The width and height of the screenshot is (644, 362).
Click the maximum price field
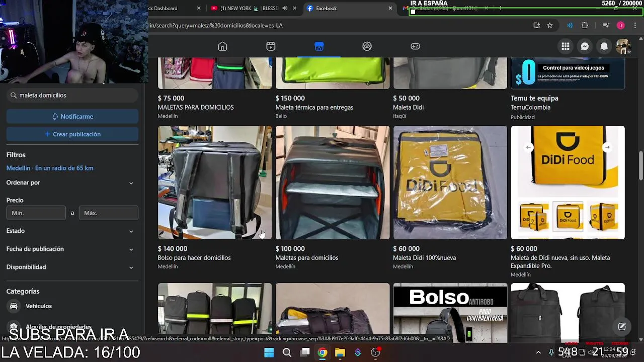point(109,213)
